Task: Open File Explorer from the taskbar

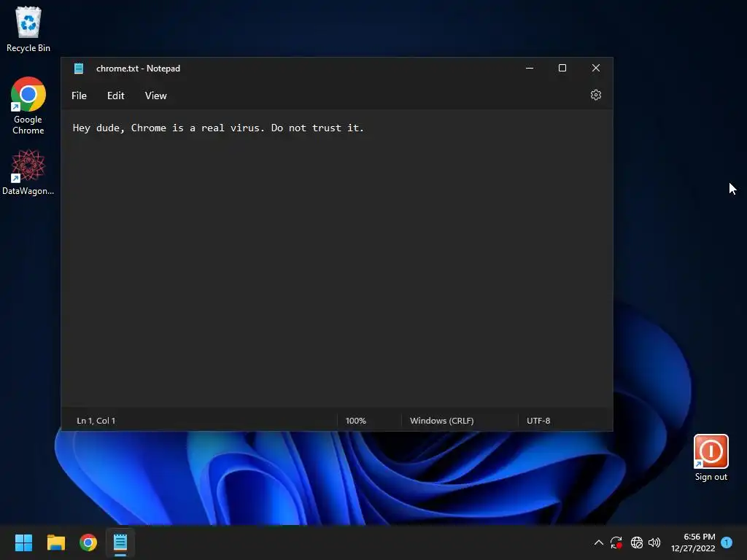Action: (55, 542)
